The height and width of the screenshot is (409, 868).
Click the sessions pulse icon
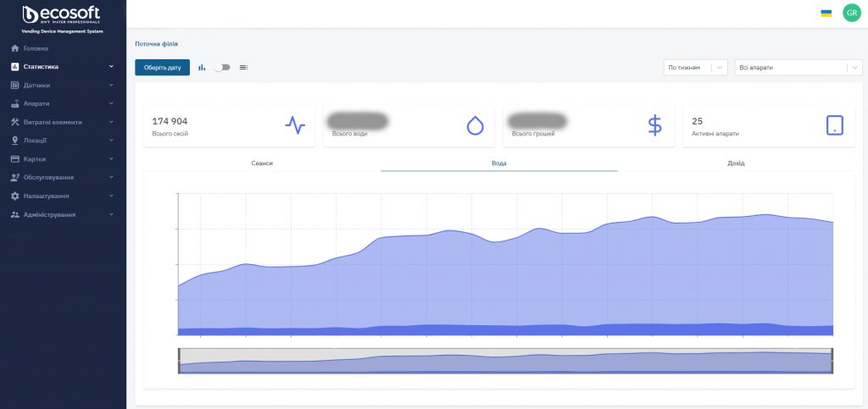pyautogui.click(x=295, y=125)
